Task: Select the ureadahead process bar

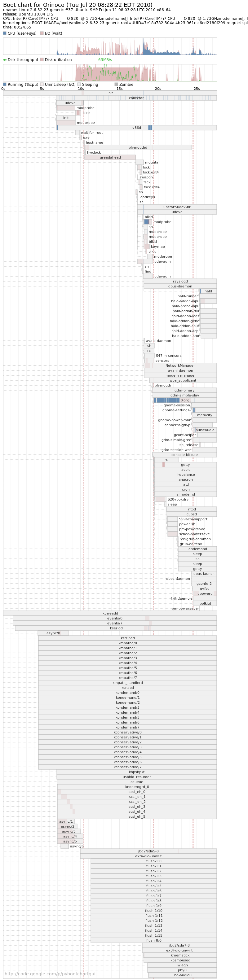Action: pyautogui.click(x=110, y=157)
